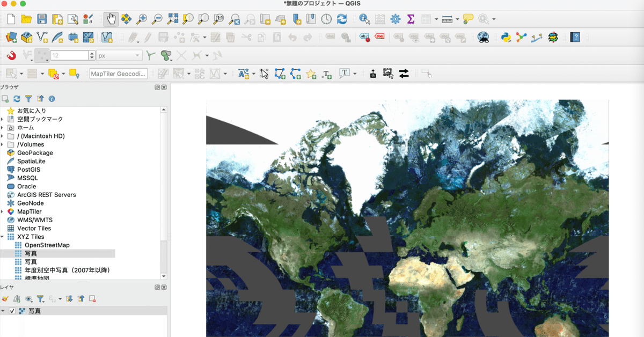The width and height of the screenshot is (644, 337).
Task: Click the Manage Map Themes eye icon
Action: coord(28,299)
